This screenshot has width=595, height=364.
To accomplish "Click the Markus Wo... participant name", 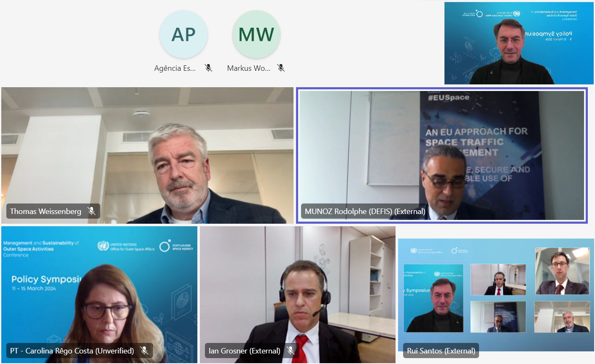I will (249, 68).
